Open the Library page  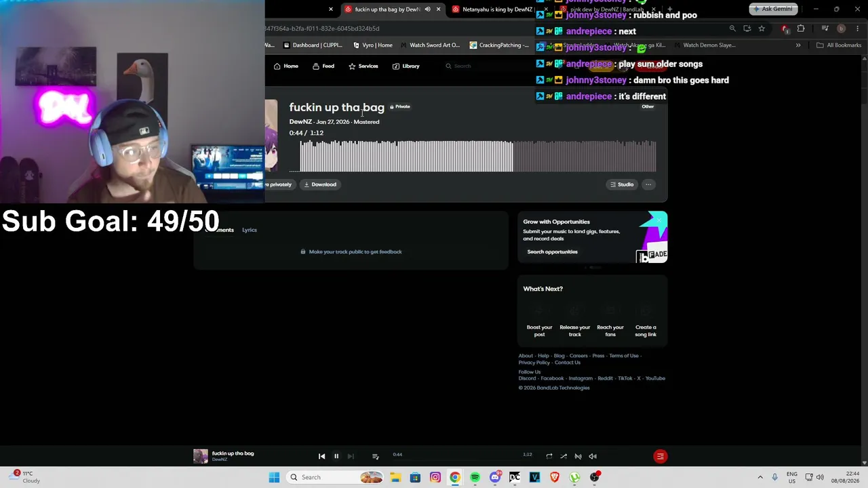(406, 66)
